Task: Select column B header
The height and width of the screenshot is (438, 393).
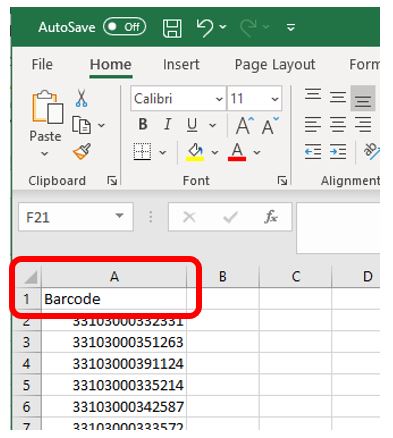Action: 223,277
